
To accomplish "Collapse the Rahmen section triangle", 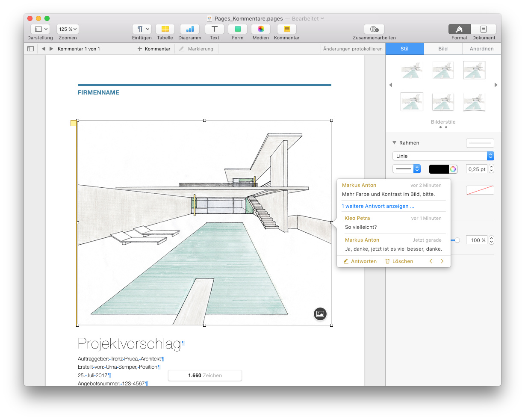I will pos(394,143).
